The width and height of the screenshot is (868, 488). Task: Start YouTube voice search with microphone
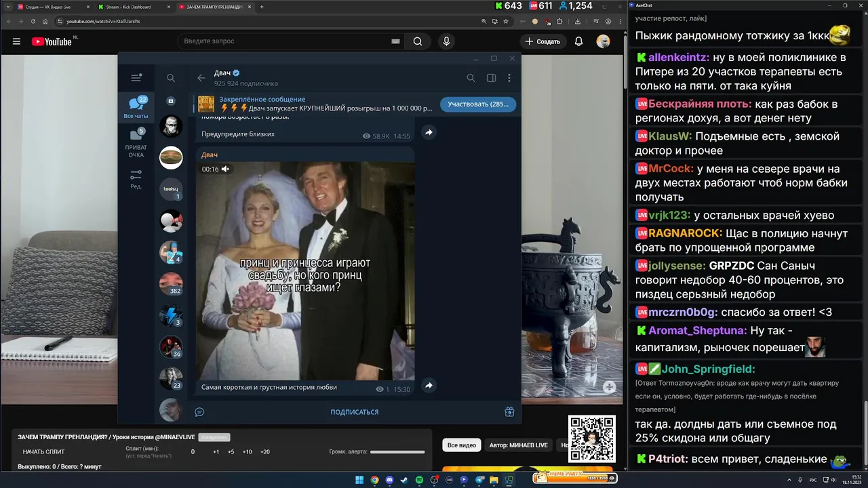click(x=446, y=41)
